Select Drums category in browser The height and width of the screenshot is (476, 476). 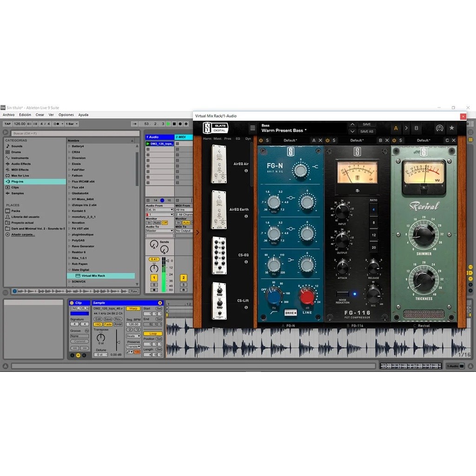16,152
